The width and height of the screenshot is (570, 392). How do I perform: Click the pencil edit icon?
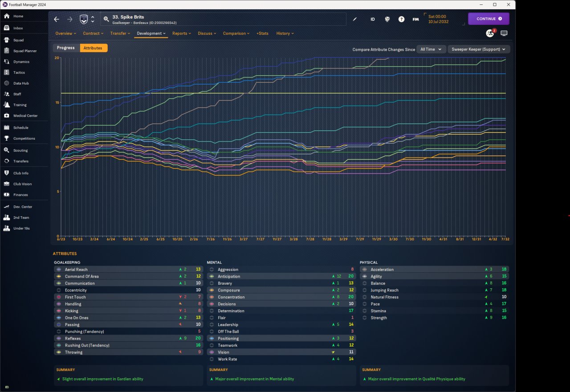click(x=355, y=19)
